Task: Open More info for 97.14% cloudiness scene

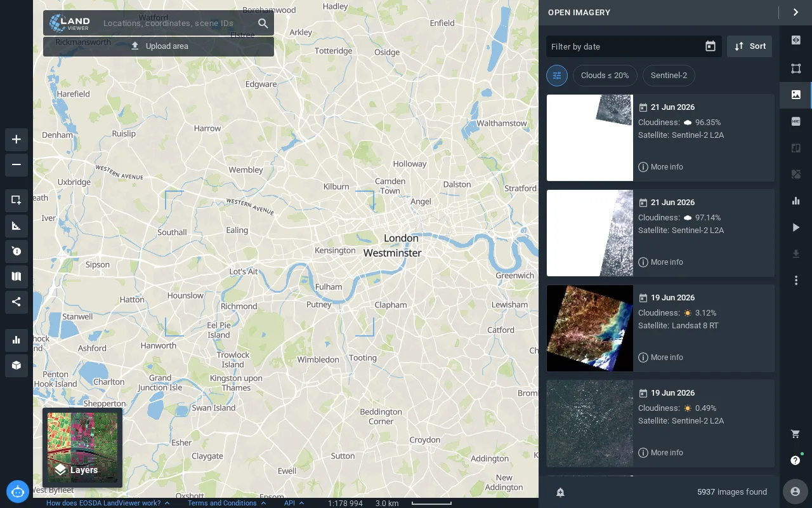Action: [x=660, y=262]
